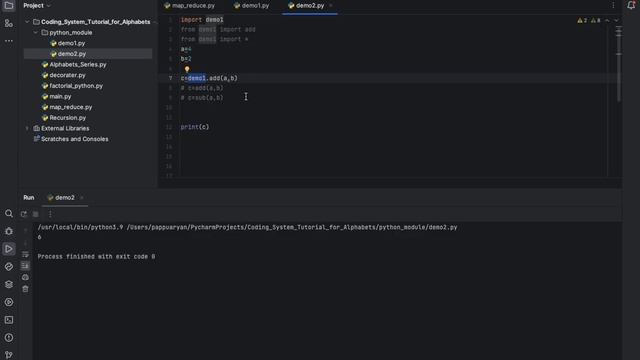Close the demo2.py editor tab
This screenshot has height=360, width=640.
[331, 6]
